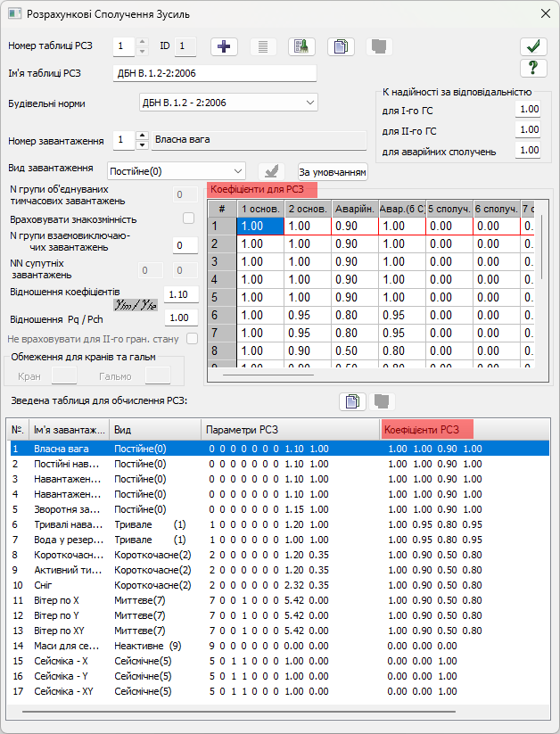
Task: Click the 'Ім'я таблиці РСЗ' text field
Action: 215,73
